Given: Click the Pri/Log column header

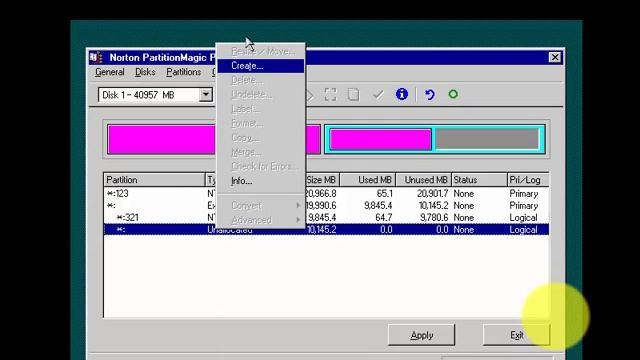Looking at the screenshot, I should (x=528, y=180).
